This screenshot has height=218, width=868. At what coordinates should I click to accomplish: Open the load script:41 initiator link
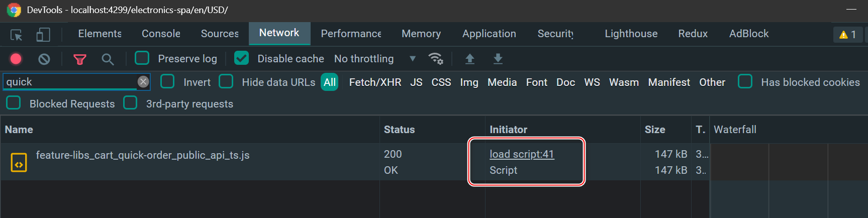click(x=522, y=154)
